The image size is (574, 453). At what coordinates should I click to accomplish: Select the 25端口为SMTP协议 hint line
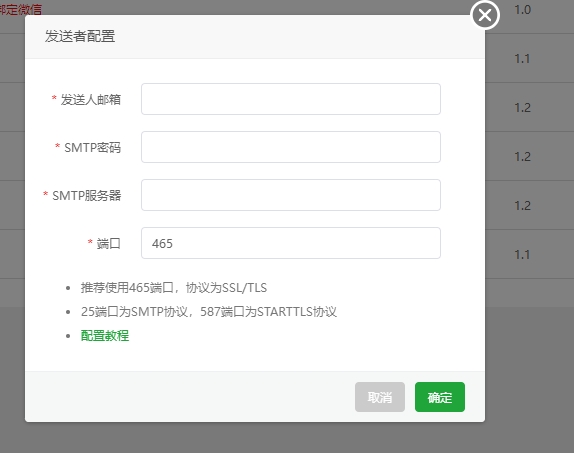(209, 312)
